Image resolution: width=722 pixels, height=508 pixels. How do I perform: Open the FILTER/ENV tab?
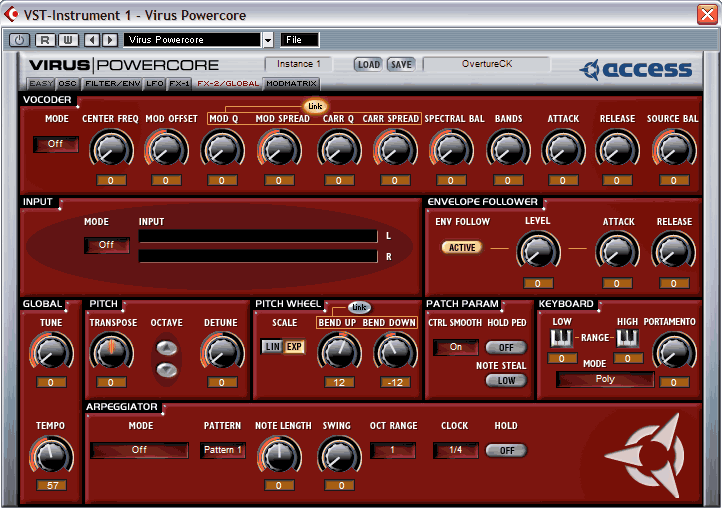112,84
